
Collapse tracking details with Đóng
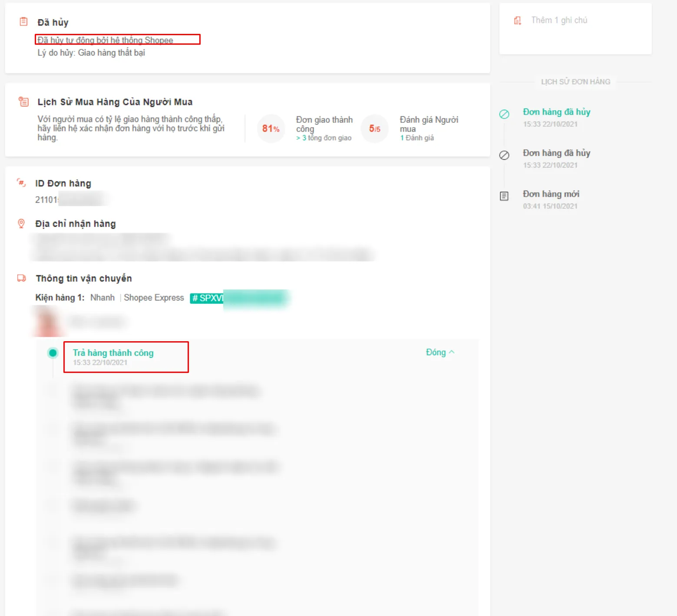[440, 352]
